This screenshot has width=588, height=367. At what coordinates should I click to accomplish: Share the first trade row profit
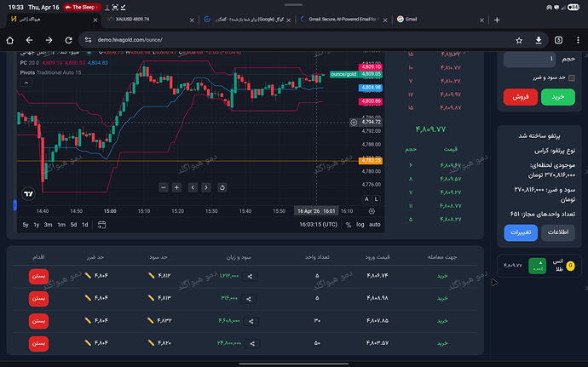click(x=251, y=276)
